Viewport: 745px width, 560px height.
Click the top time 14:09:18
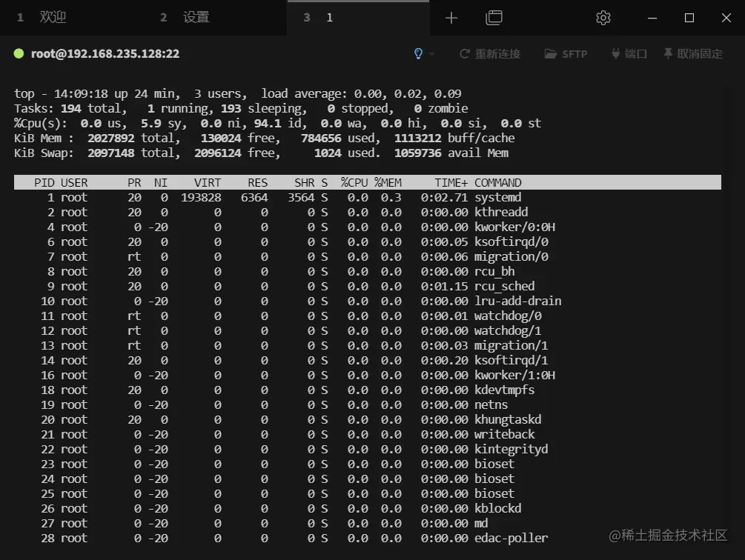[x=81, y=93]
